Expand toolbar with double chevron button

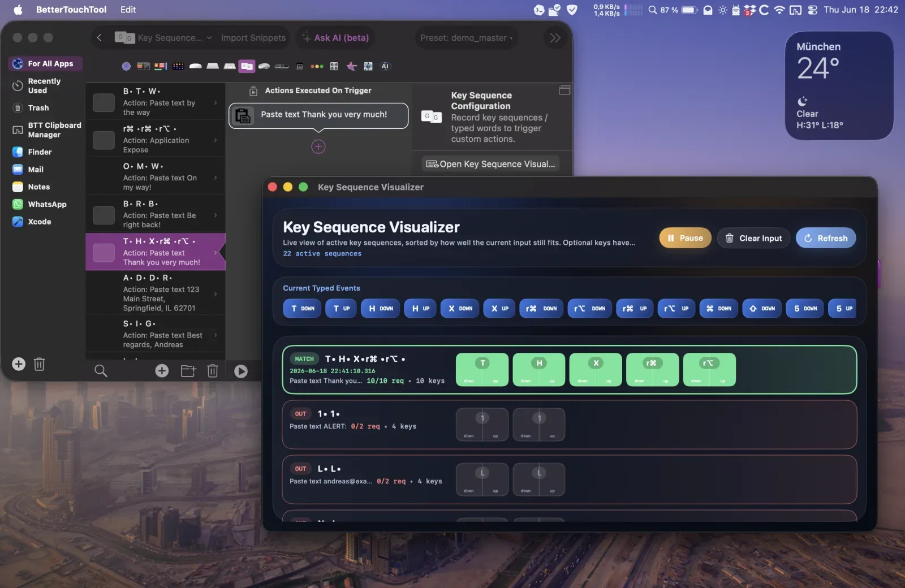[555, 38]
